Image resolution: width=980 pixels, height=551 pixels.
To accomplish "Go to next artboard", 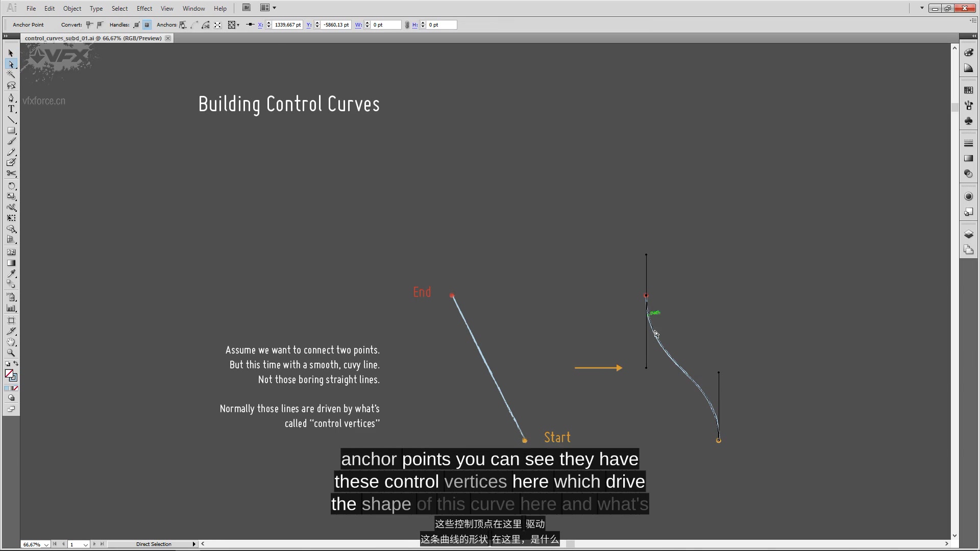I will click(x=94, y=544).
